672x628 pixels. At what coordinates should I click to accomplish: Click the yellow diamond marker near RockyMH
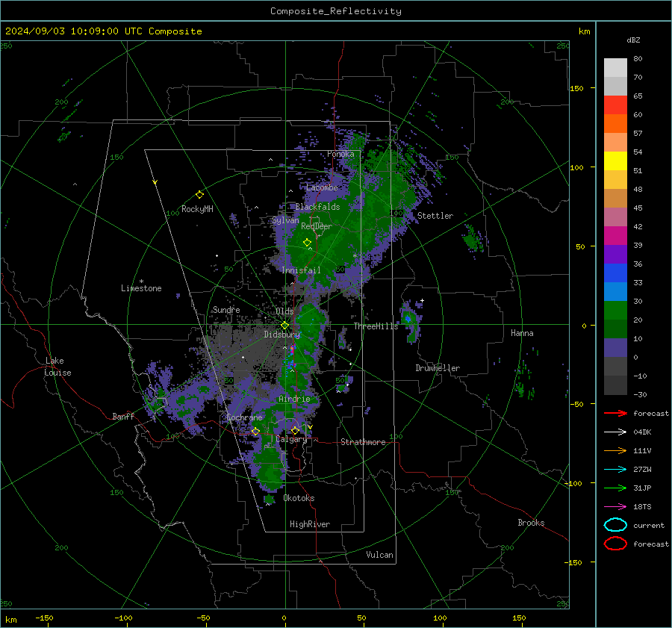[199, 195]
